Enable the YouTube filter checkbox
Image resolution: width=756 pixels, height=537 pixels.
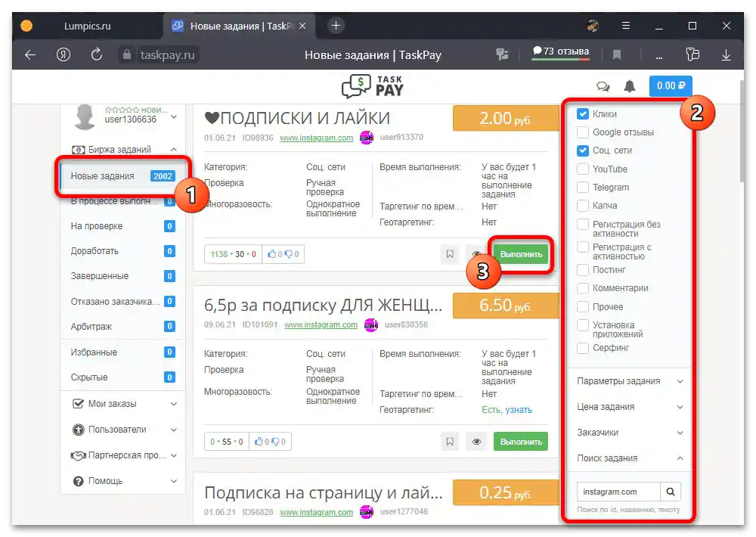(583, 169)
